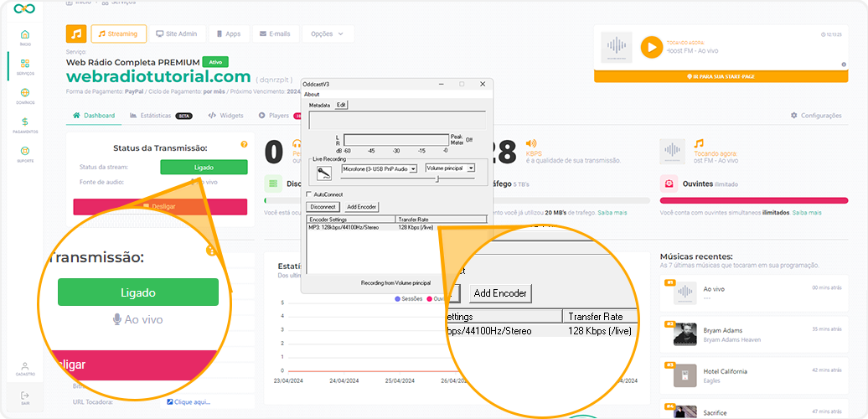Click the info icon in the player card
This screenshot has height=419, width=868.
click(x=844, y=65)
